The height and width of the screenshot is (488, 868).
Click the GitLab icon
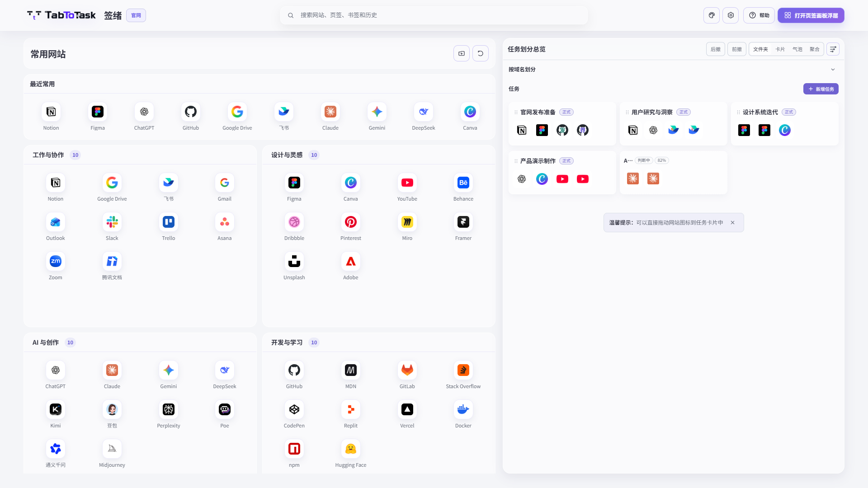tap(407, 370)
